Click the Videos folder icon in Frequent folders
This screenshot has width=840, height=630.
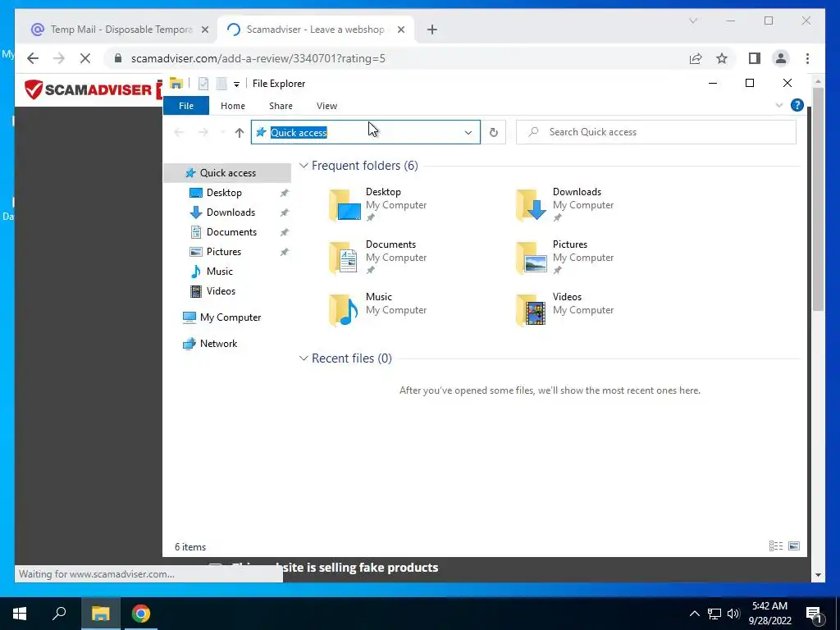tap(532, 310)
